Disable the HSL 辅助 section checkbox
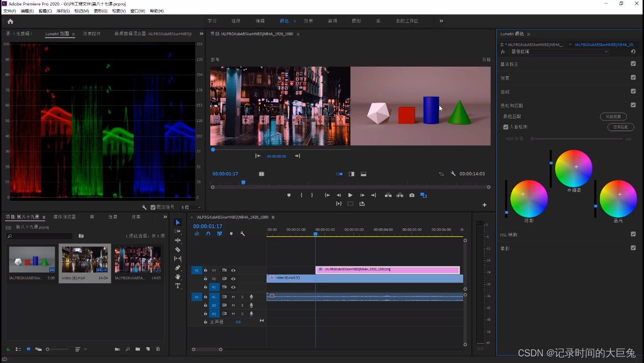This screenshot has height=363, width=644. click(633, 234)
